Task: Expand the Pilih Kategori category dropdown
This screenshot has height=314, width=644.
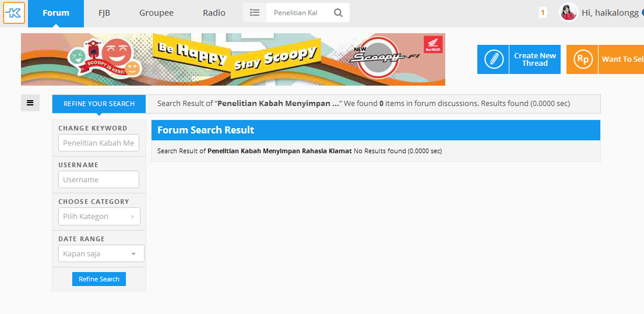Action: (x=99, y=216)
